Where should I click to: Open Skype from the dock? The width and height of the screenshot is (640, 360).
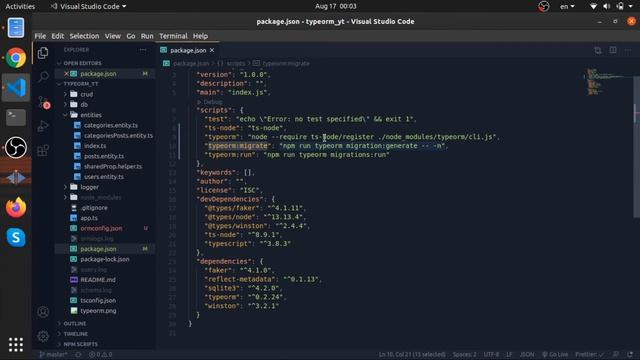pos(16,237)
